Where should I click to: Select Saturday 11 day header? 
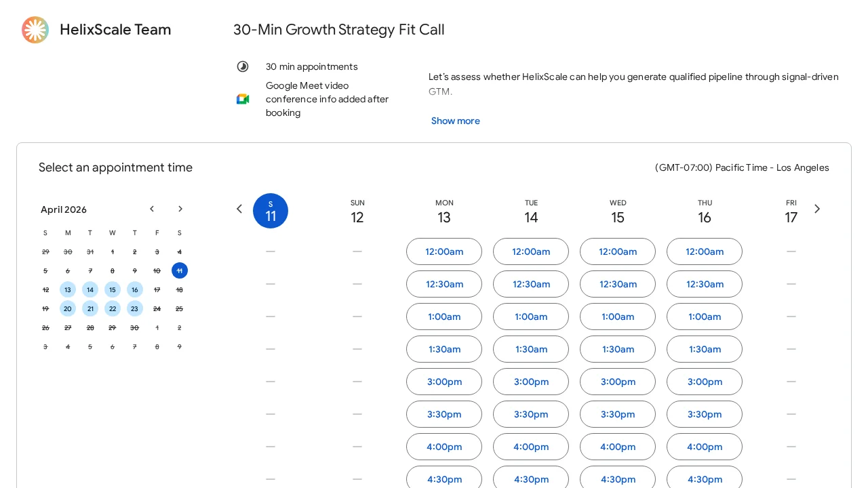(x=271, y=211)
